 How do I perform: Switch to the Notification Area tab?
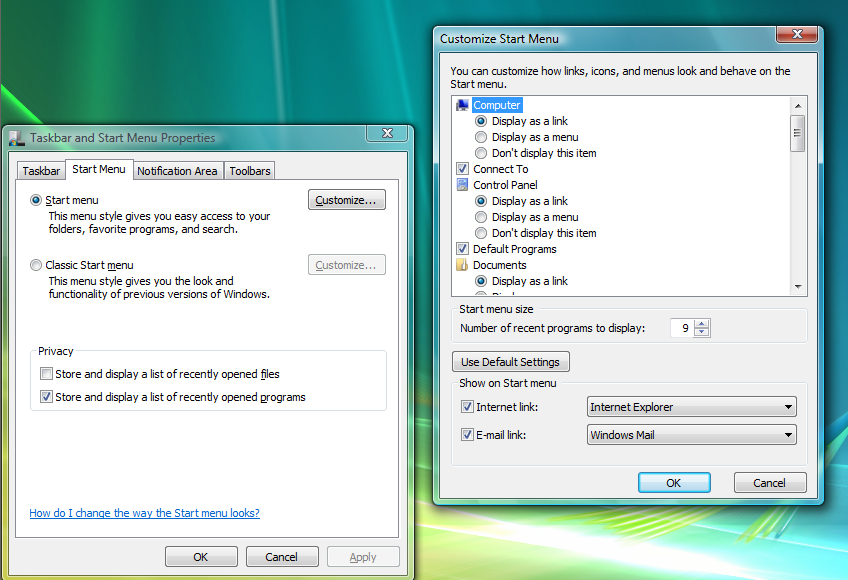pos(177,171)
